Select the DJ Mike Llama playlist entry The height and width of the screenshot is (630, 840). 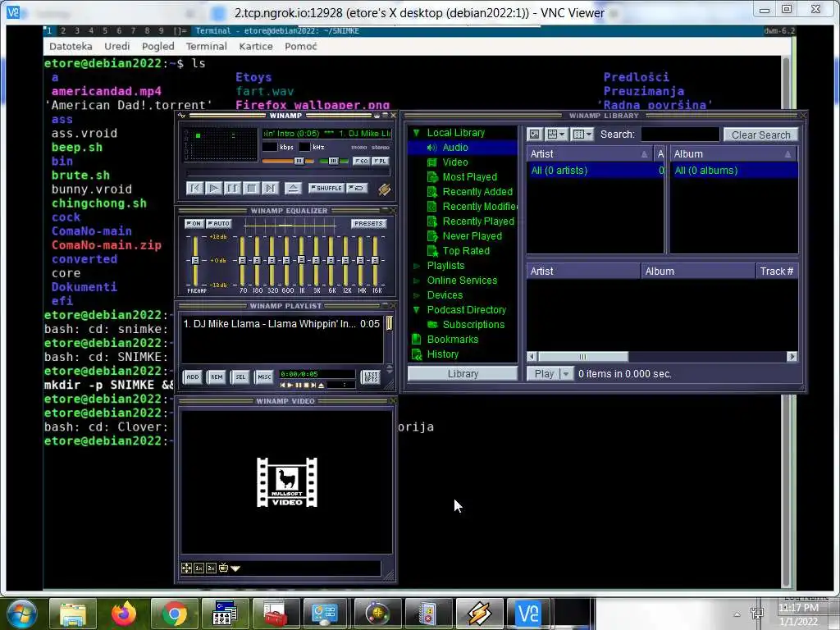pyautogui.click(x=282, y=323)
